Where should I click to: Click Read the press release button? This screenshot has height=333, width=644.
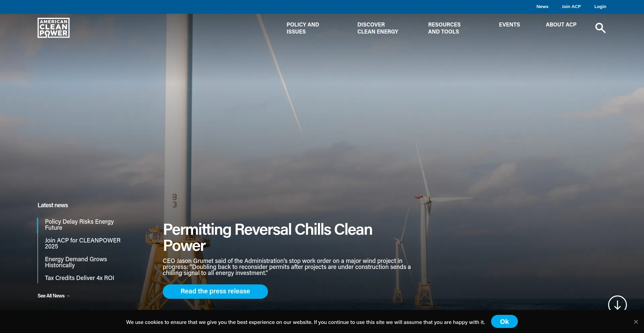point(215,291)
